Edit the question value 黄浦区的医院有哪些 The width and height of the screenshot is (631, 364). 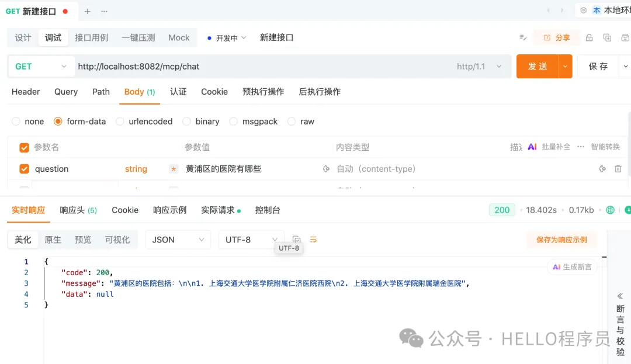pyautogui.click(x=223, y=169)
